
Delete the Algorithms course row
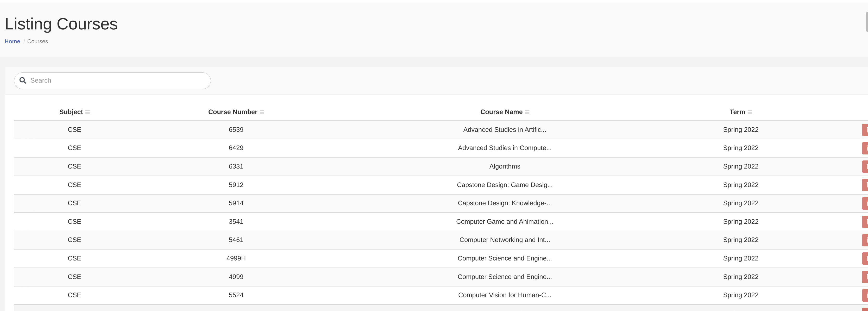point(865,166)
